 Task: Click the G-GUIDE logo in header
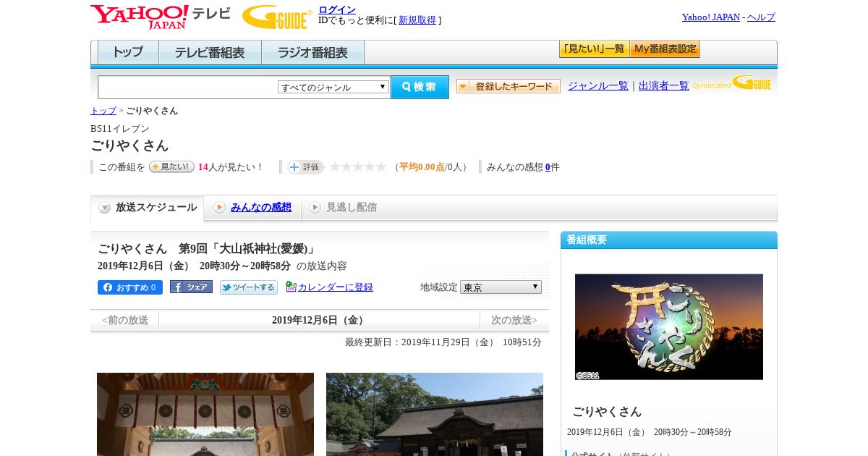pos(277,17)
